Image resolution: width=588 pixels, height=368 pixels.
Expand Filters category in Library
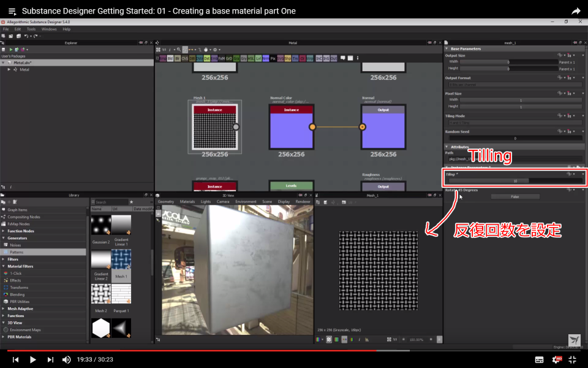point(4,259)
